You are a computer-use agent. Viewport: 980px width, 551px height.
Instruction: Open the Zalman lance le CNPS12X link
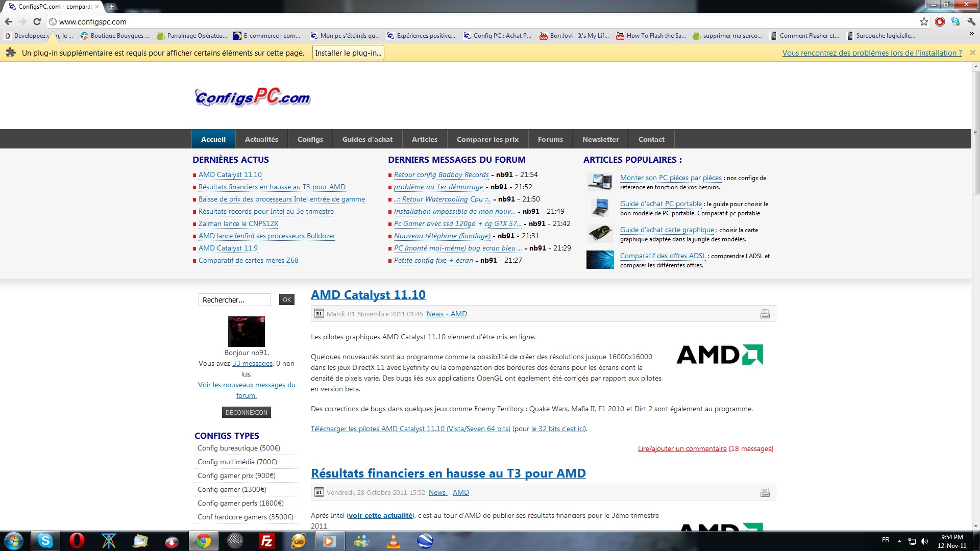pyautogui.click(x=238, y=223)
